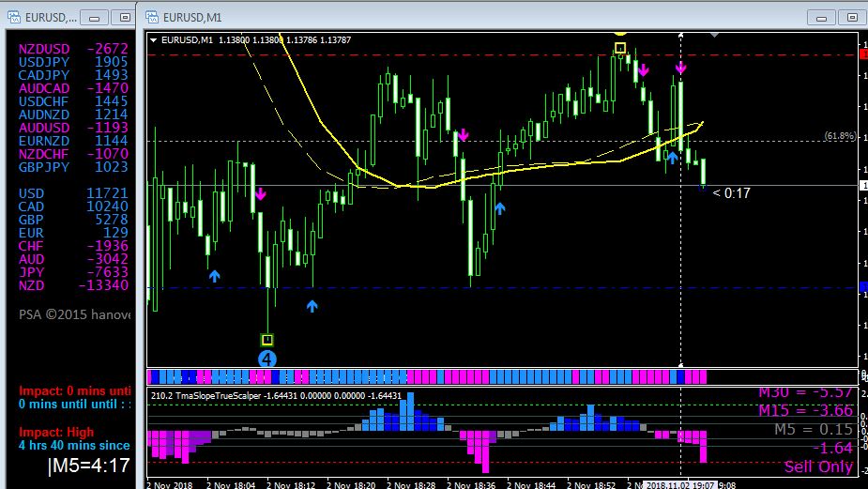Screen dimensions: 868x489
Task: Click the blue up arrow near 18:36 candle
Action: [x=500, y=208]
